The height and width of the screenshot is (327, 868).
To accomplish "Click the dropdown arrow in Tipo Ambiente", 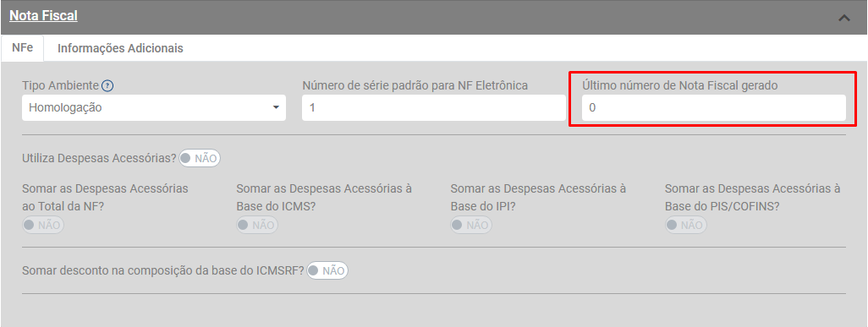I will (x=276, y=108).
